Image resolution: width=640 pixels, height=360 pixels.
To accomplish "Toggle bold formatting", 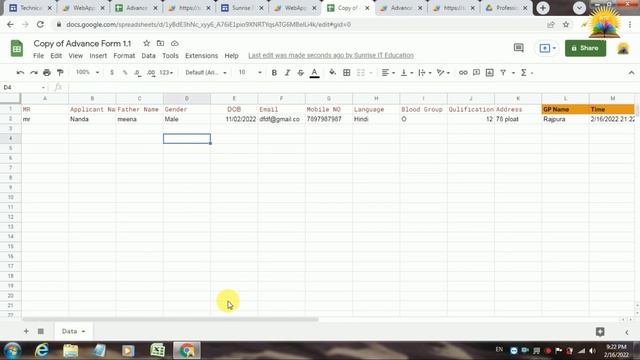I will pos(274,73).
